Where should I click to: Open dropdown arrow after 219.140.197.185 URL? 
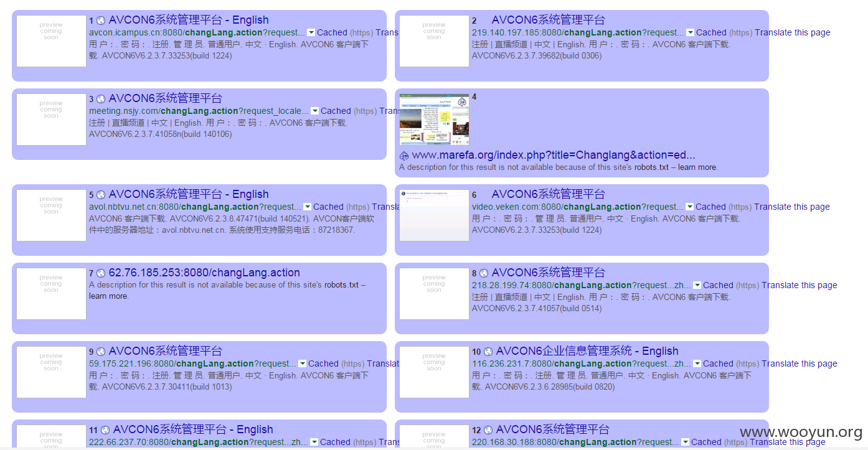coord(690,32)
